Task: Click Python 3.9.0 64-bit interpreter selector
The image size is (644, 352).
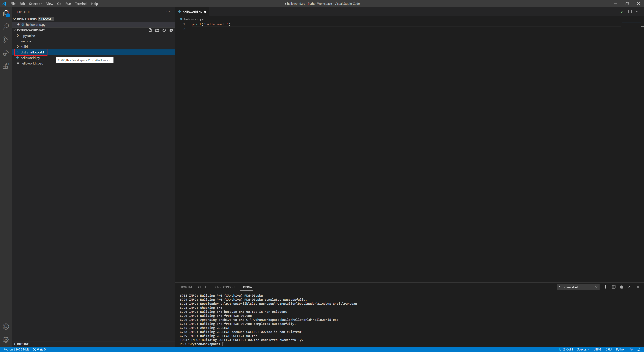Action: (16, 349)
